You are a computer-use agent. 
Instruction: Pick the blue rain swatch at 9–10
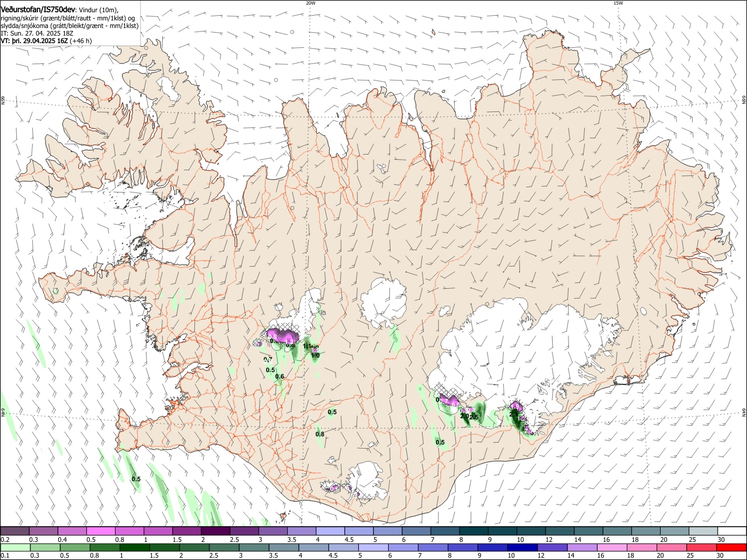492,548
